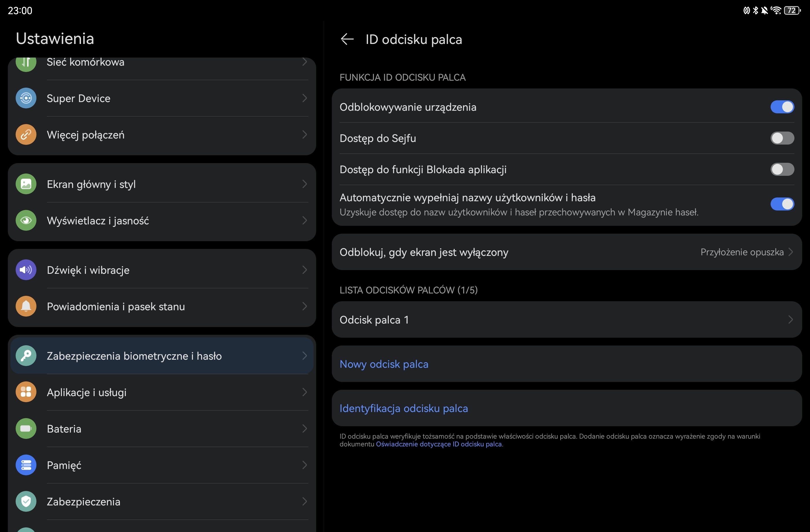
Task: Tap the Wyświetlacz i jasność eye icon
Action: click(x=26, y=220)
